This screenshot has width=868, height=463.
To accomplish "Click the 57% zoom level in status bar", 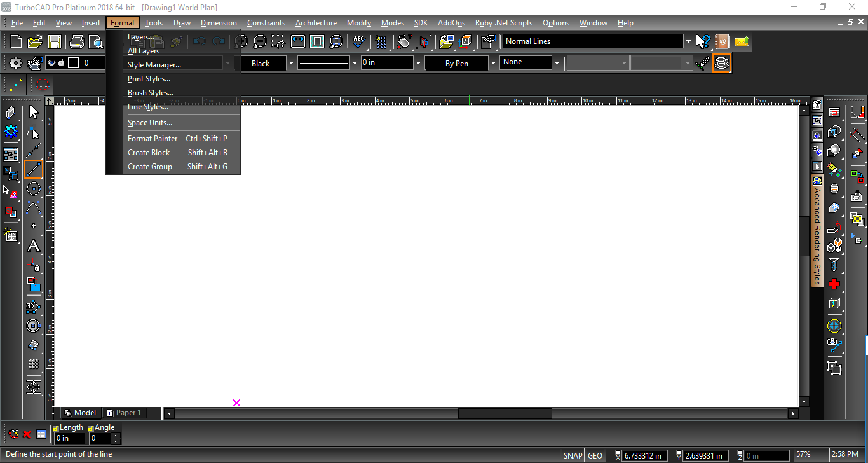I will (803, 455).
